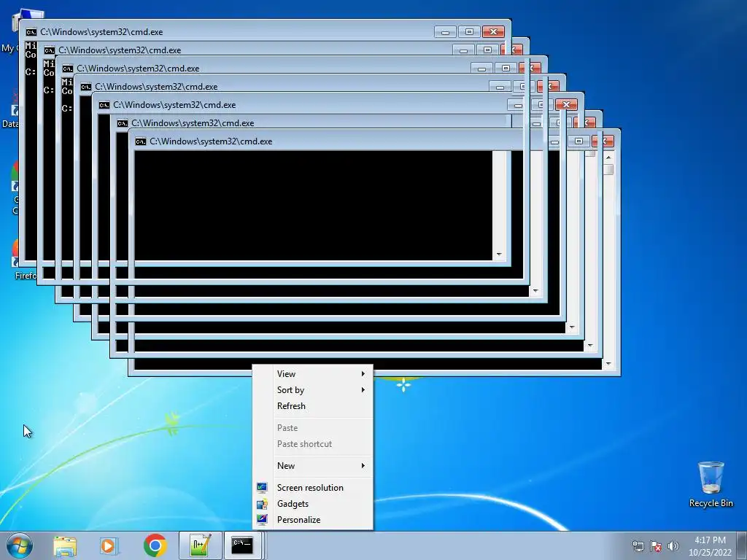Minimize the topmost cmd.exe window
The image size is (747, 560).
445,32
